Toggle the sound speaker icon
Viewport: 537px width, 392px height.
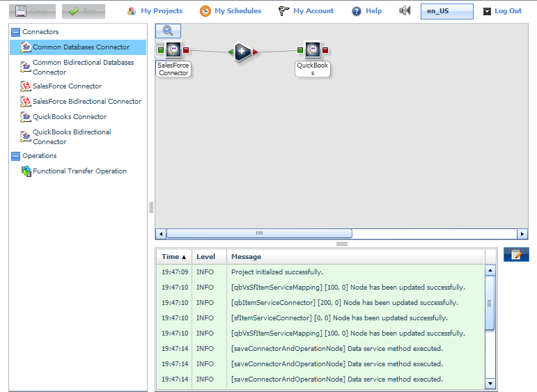405,10
